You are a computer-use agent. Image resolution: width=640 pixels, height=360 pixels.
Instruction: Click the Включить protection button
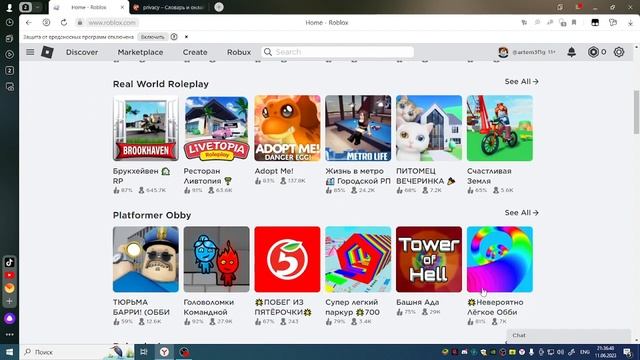[152, 37]
